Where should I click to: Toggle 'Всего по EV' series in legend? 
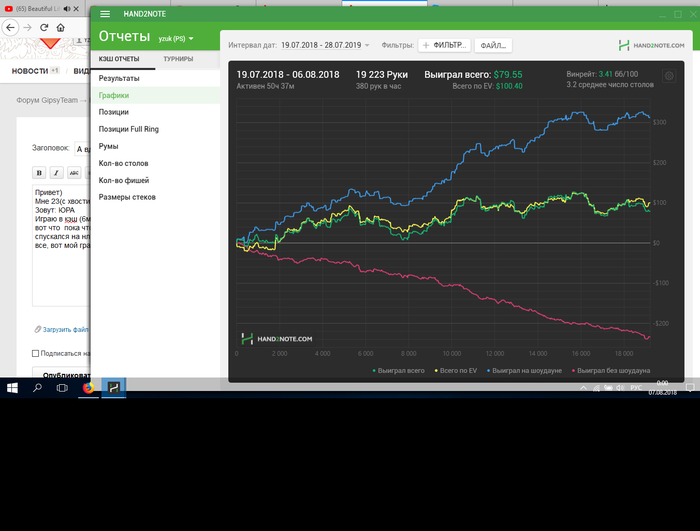pos(455,371)
